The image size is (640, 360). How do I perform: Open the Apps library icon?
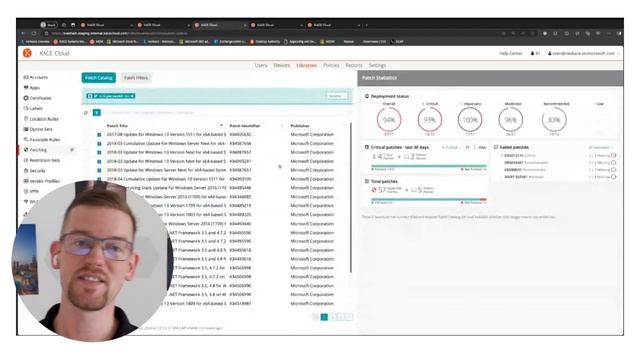(x=26, y=88)
